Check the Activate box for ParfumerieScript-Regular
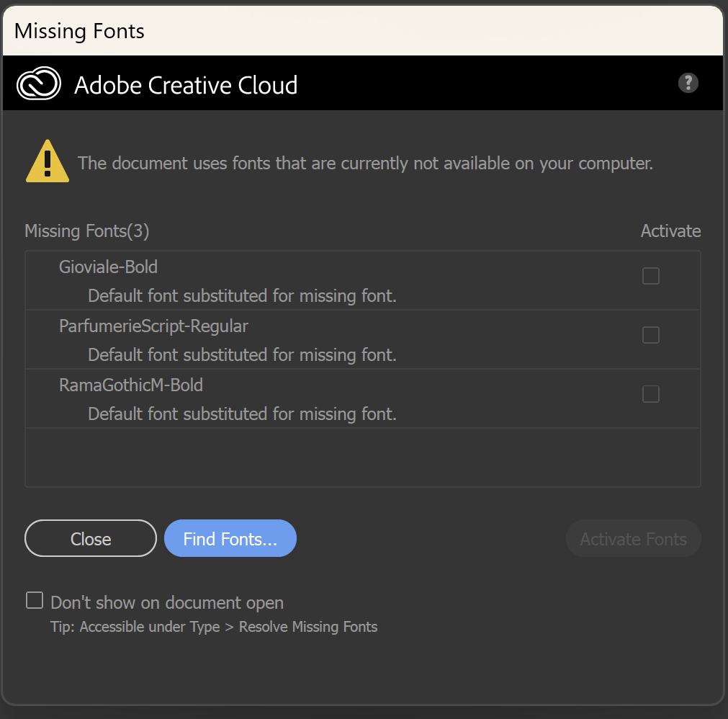The height and width of the screenshot is (719, 728). tap(650, 335)
